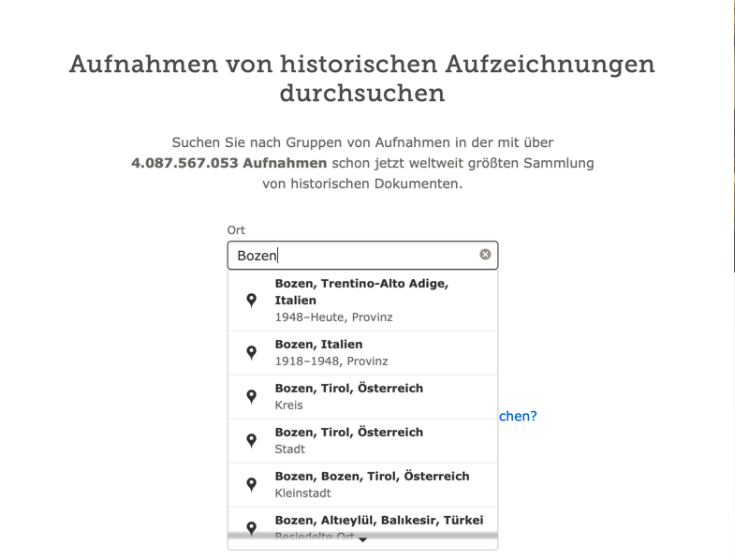The width and height of the screenshot is (735, 560).
Task: Show more suggestions with the down arrow
Action: (x=362, y=539)
